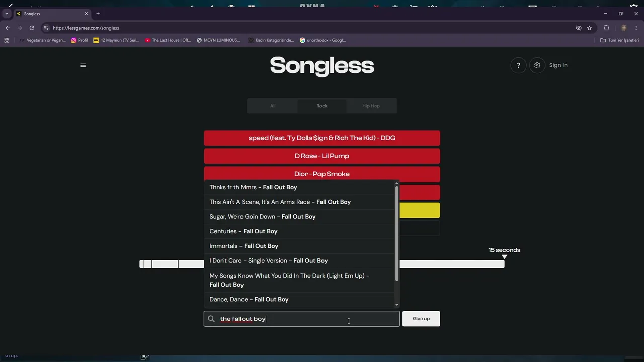Click the wrong guess speed - DDG
Image resolution: width=644 pixels, height=362 pixels.
click(x=322, y=138)
